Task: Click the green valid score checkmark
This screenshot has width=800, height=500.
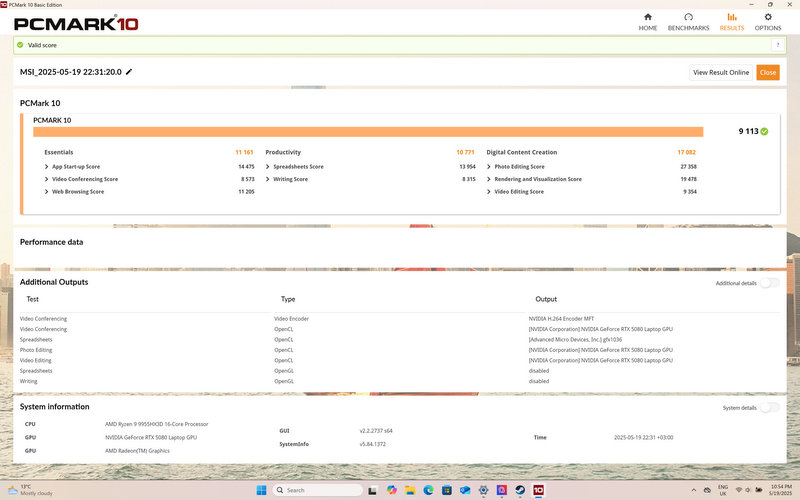Action: 764,131
